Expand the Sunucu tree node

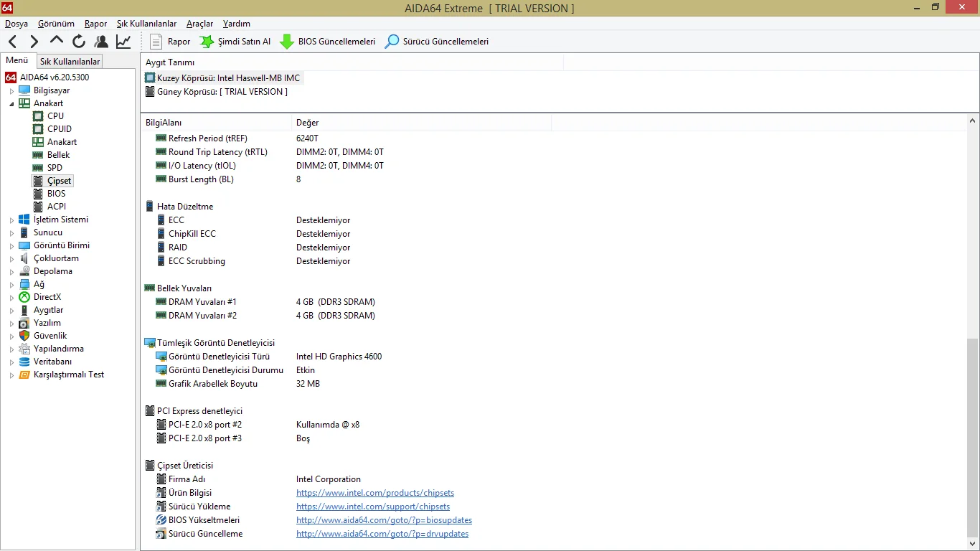pyautogui.click(x=11, y=233)
